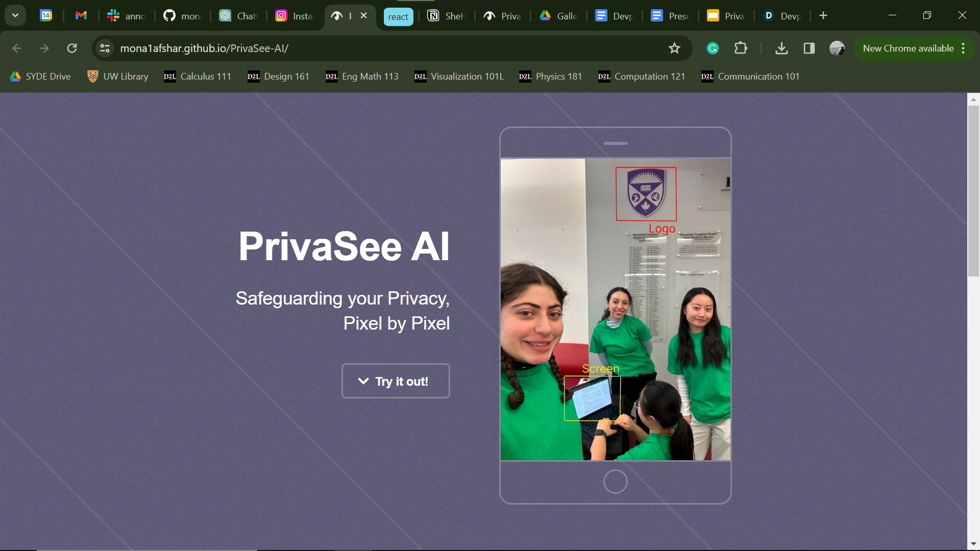Expand the Try it out! chevron button
Screen dimensions: 980x551
pyautogui.click(x=396, y=381)
